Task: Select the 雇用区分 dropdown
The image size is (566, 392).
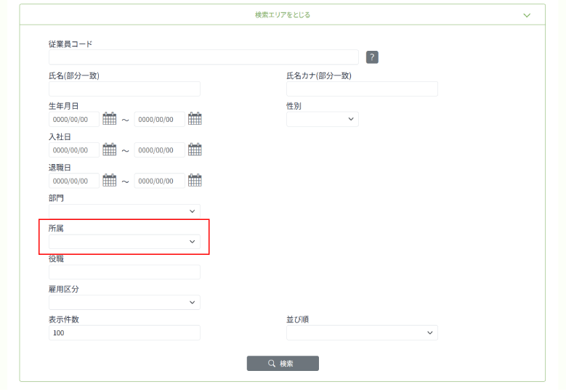Action: 124,302
